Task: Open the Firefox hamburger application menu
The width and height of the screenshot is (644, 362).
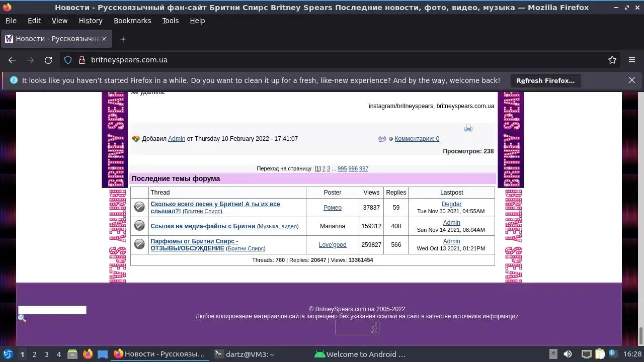Action: (x=632, y=60)
